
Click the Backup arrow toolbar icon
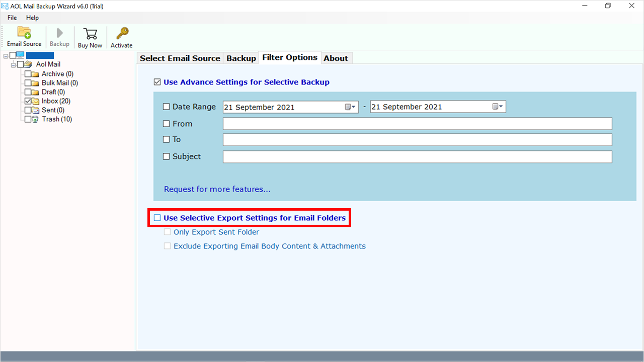59,33
